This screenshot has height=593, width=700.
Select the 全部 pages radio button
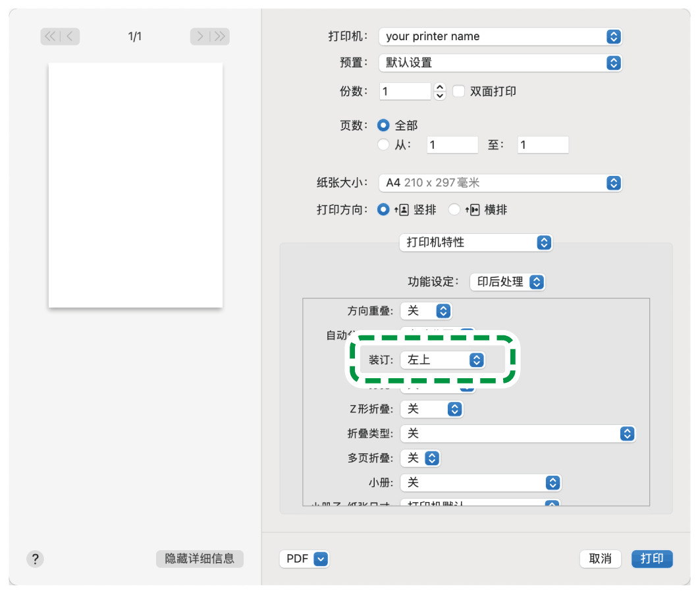(384, 125)
